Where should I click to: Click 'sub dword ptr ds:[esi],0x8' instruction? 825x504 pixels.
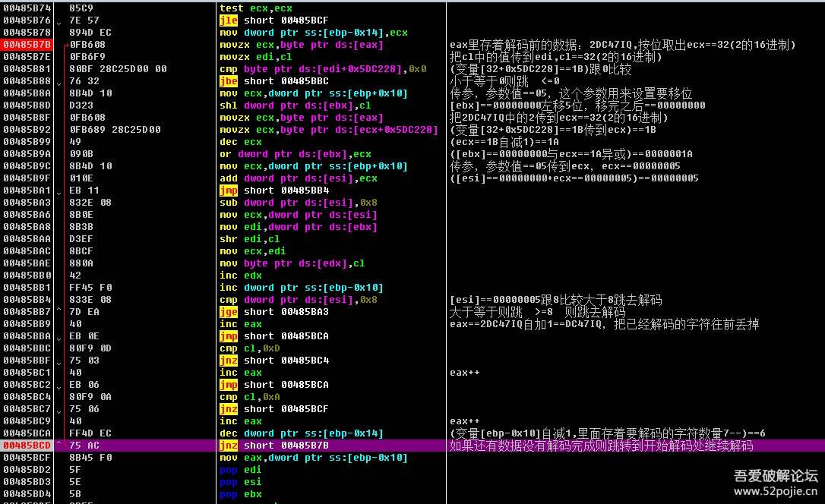point(299,203)
